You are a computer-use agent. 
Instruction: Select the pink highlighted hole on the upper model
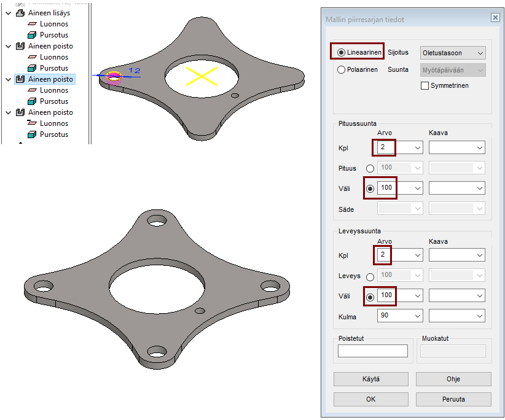click(x=114, y=77)
